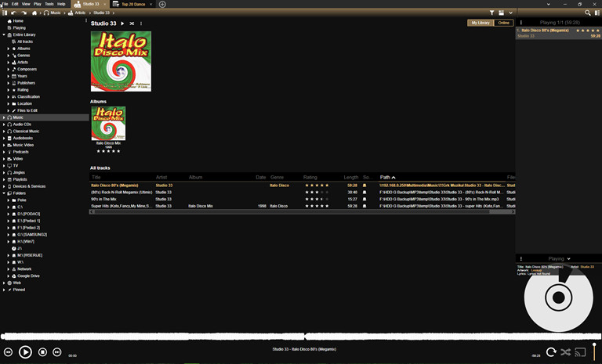This screenshot has width=602, height=364.
Task: Expand the Playlists node in sidebar
Action: point(4,179)
